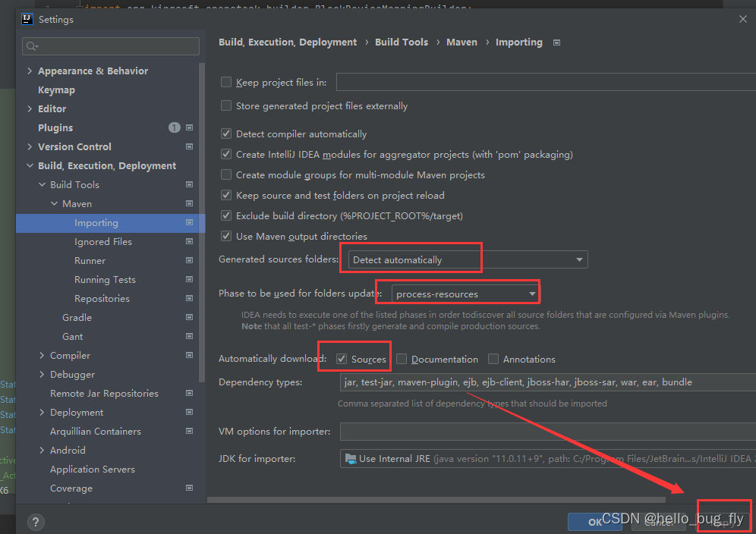This screenshot has width=756, height=534.
Task: Toggle Keep source and test folders on reload
Action: pyautogui.click(x=226, y=195)
